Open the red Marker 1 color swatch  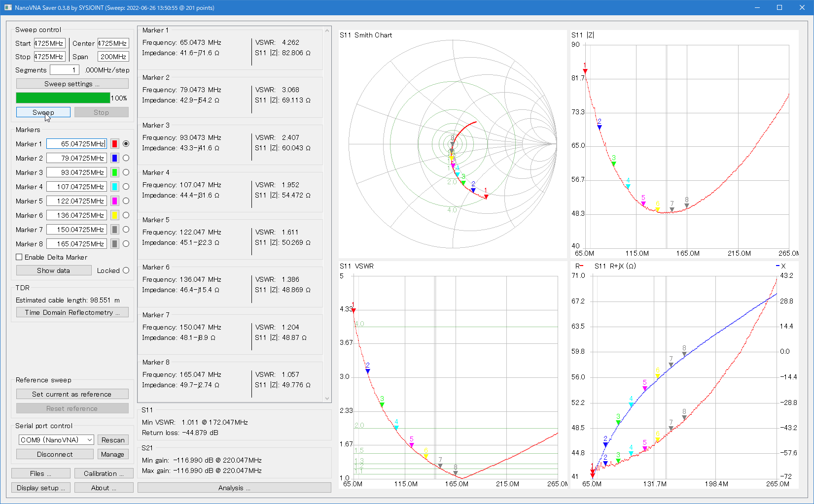114,144
